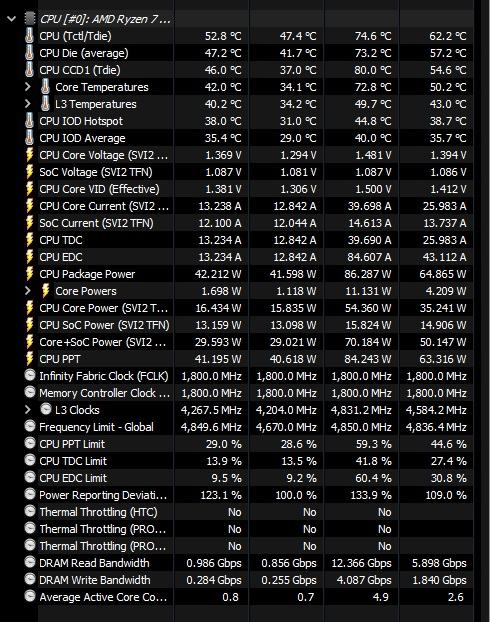Image resolution: width=490 pixels, height=622 pixels.
Task: Select the CPU PPT label
Action: click(60, 359)
